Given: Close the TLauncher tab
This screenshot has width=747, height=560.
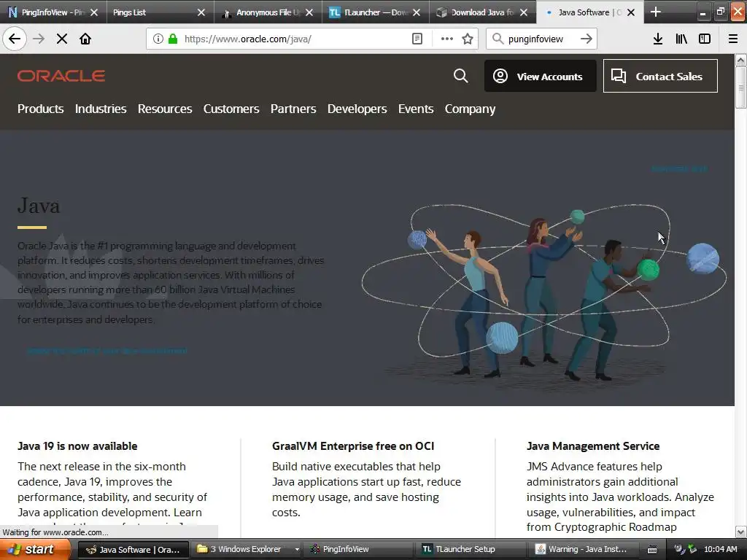Looking at the screenshot, I should pyautogui.click(x=417, y=12).
